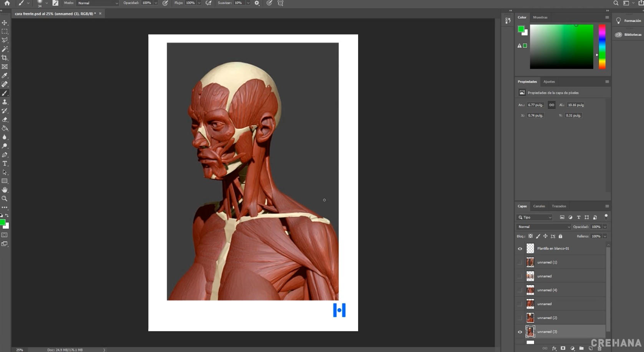Open the Modo blending dropdown
The image size is (644, 352).
tap(98, 3)
